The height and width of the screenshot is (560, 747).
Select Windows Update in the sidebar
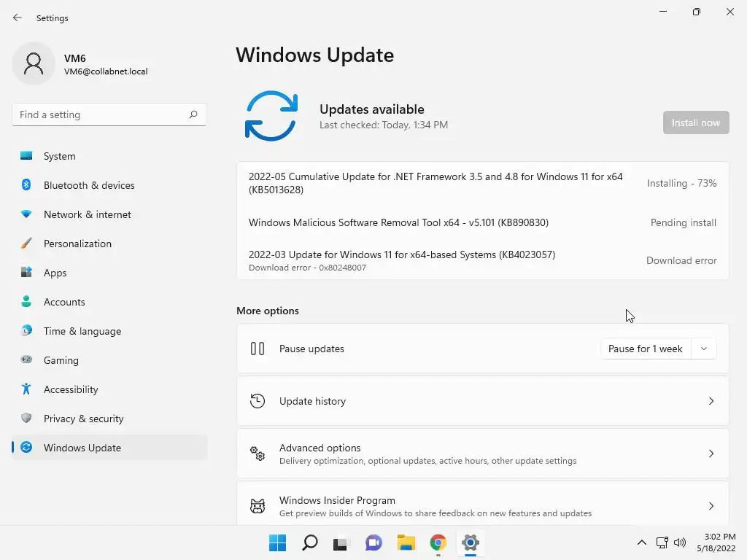(x=109, y=448)
